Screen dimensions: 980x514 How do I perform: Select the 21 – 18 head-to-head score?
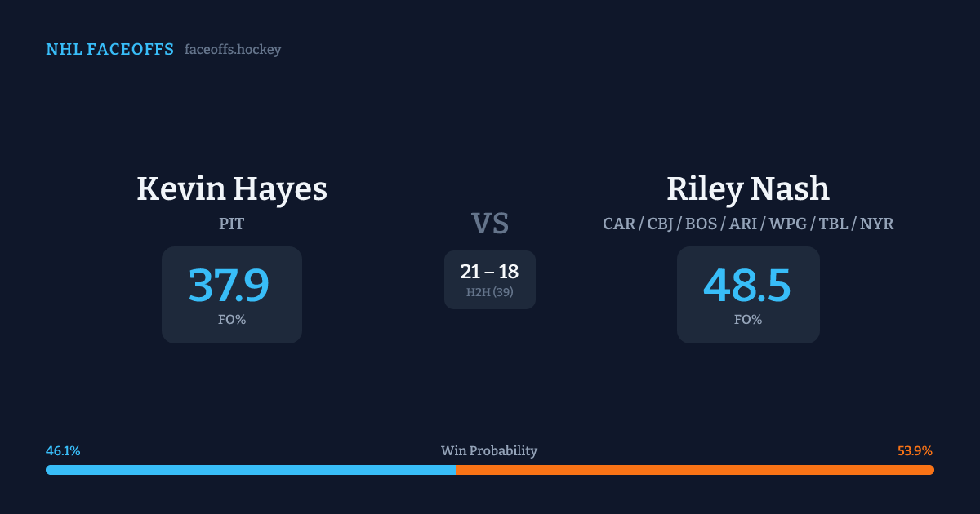pyautogui.click(x=489, y=272)
